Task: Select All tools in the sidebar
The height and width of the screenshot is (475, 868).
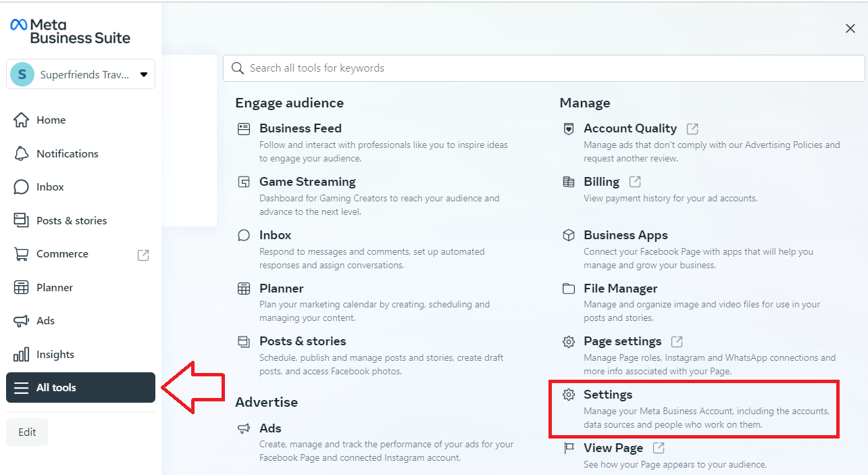Action: coord(80,388)
